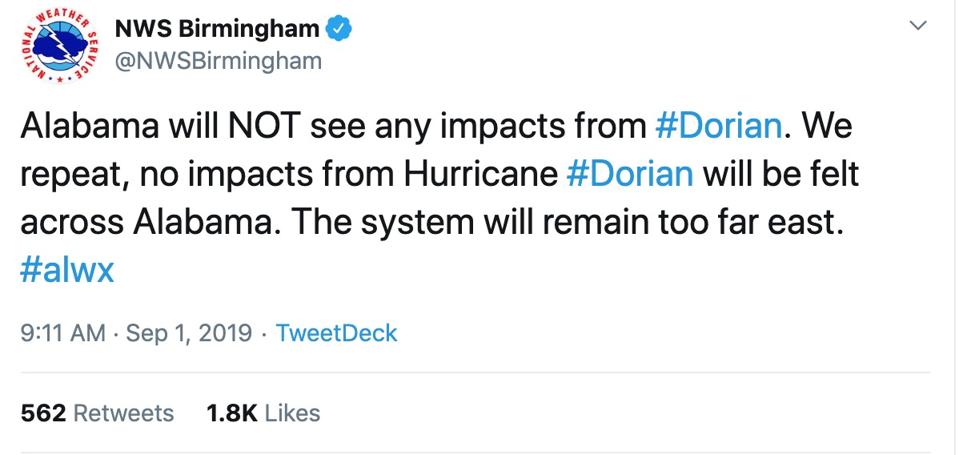Click the capitalized word "NOT" in tweet

(x=271, y=129)
